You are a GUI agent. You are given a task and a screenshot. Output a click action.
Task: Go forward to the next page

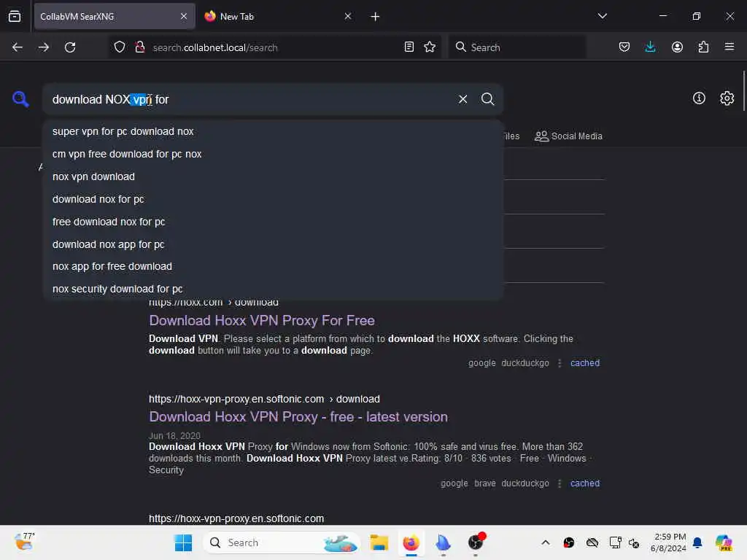pyautogui.click(x=43, y=47)
